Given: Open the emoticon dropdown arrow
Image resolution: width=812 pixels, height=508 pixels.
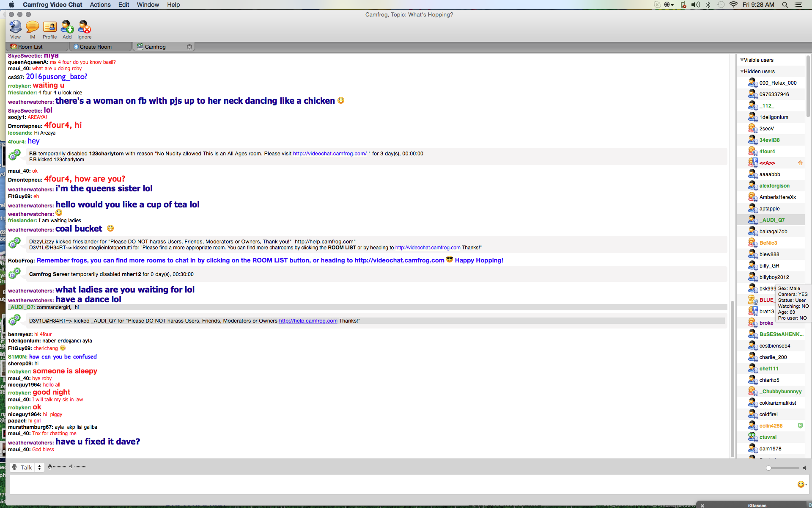Looking at the screenshot, I should [x=807, y=484].
